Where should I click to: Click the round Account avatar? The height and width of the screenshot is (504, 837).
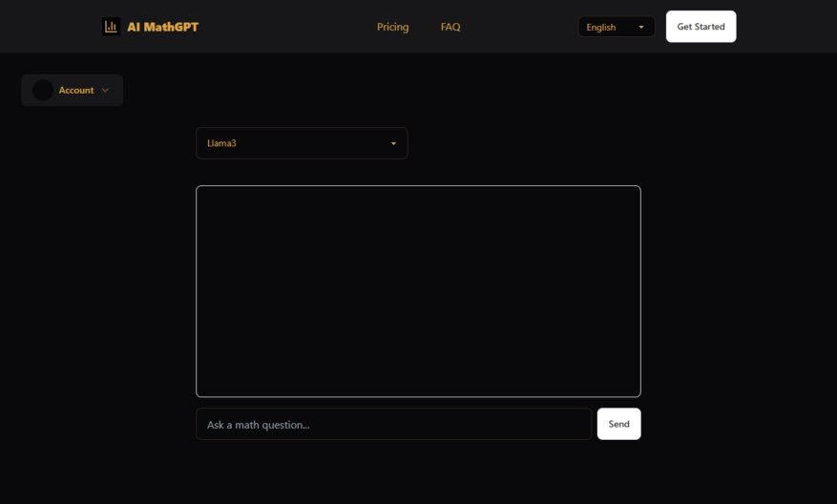pyautogui.click(x=43, y=91)
